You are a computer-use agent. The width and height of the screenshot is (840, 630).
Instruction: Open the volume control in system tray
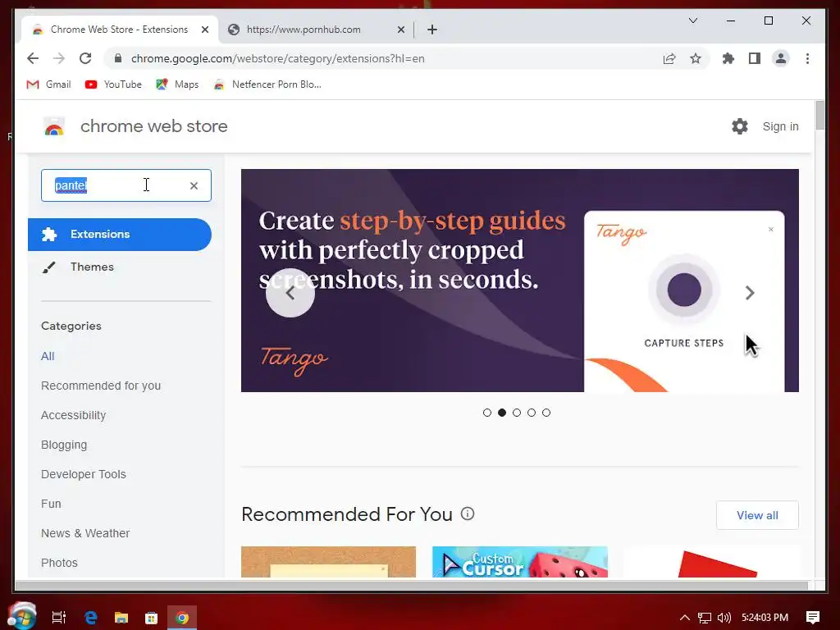click(724, 618)
